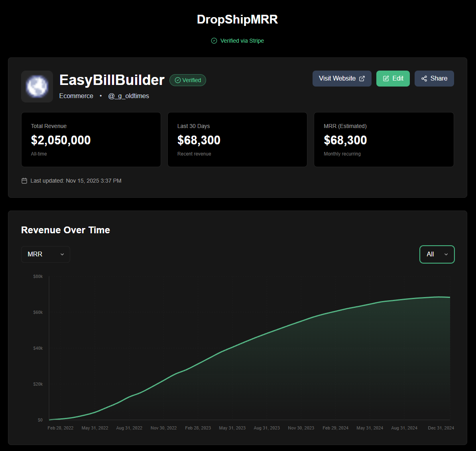Select the Revenue Over Time section header
The image size is (476, 451).
tap(65, 230)
